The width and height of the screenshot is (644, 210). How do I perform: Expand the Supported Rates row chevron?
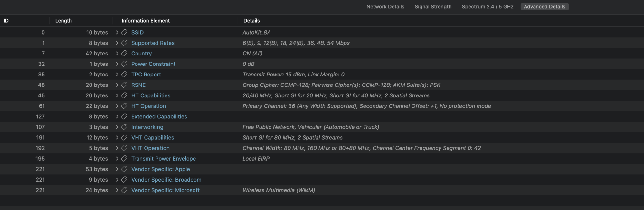click(117, 43)
